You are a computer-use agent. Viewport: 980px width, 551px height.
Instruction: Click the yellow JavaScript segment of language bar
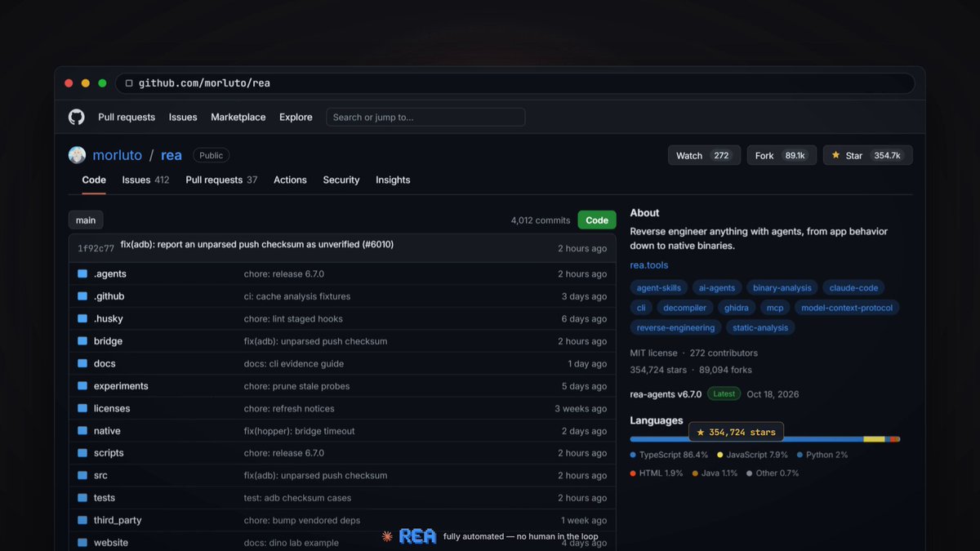pos(874,439)
